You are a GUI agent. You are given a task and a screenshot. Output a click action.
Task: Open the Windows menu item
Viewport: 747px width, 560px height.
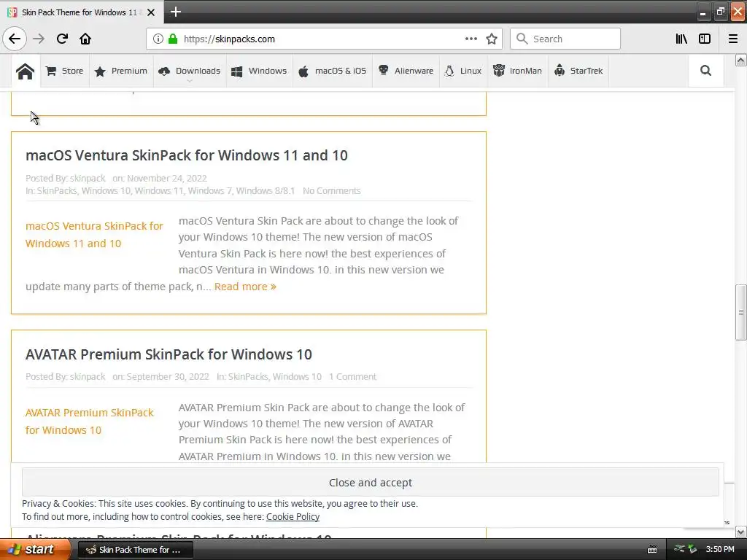[x=259, y=71]
